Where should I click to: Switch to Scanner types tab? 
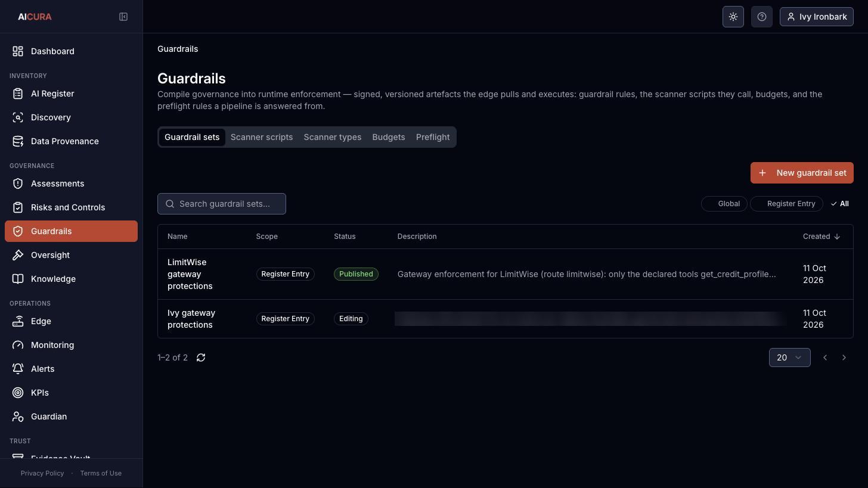click(x=332, y=137)
